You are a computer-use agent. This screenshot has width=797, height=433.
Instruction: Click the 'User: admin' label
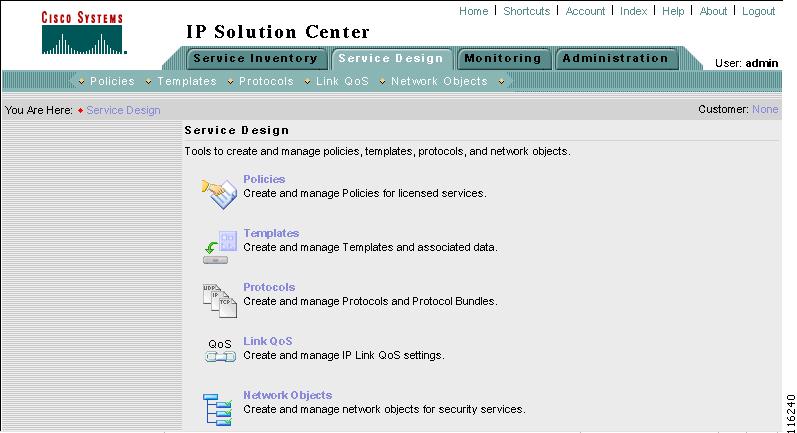point(746,64)
